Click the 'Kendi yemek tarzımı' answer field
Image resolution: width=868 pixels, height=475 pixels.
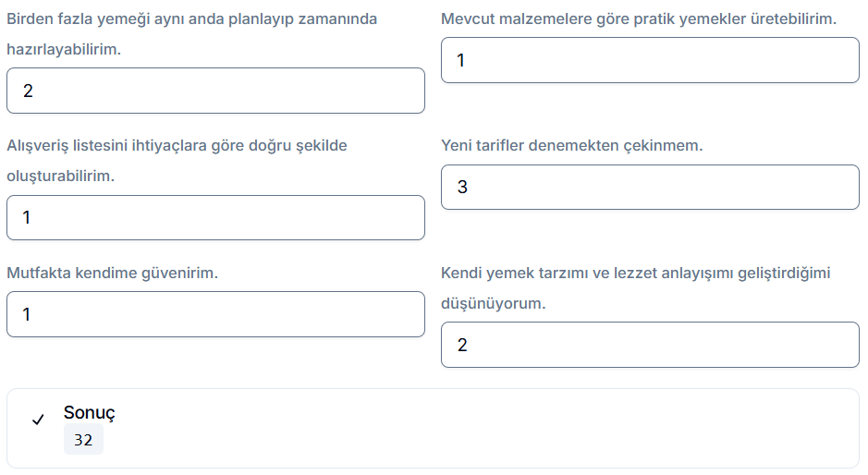pyautogui.click(x=650, y=345)
